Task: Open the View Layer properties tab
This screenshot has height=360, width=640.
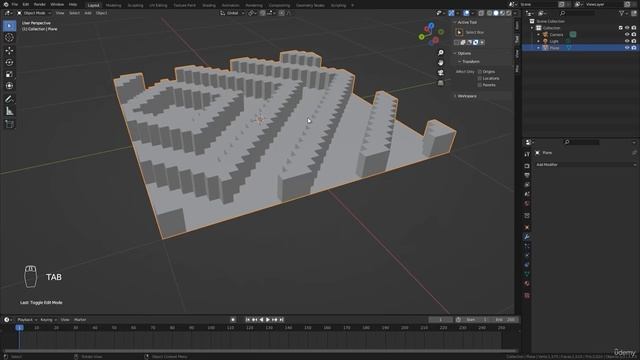Action: 527,184
